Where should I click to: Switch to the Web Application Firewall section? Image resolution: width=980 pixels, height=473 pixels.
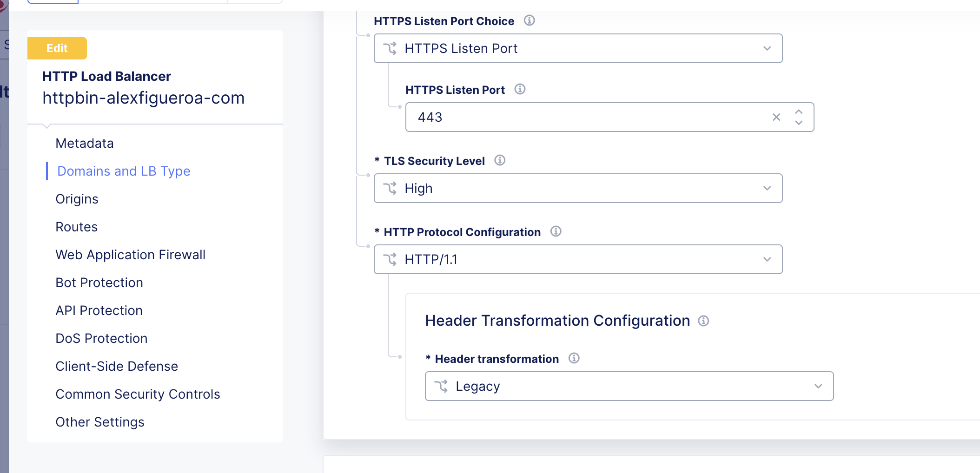coord(131,255)
